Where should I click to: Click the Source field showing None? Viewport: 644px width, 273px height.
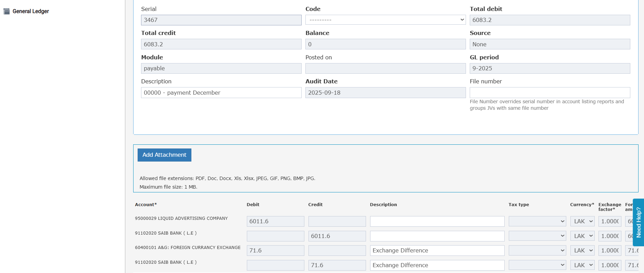(x=550, y=44)
